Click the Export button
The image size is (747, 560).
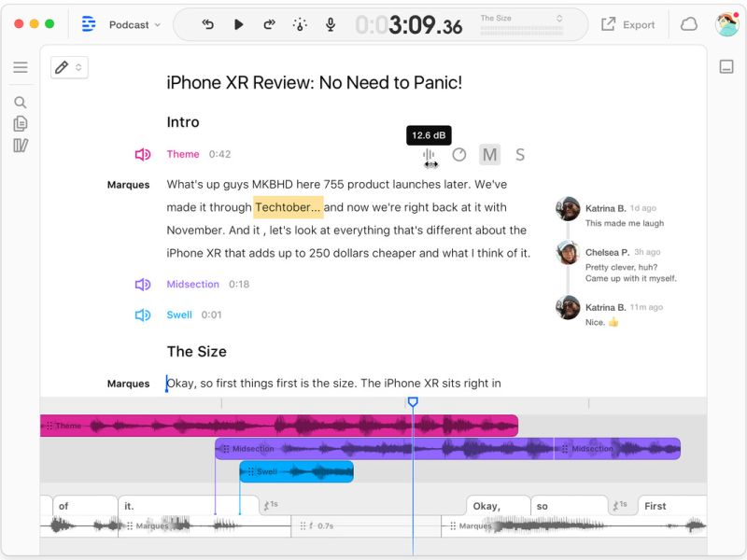[x=627, y=24]
